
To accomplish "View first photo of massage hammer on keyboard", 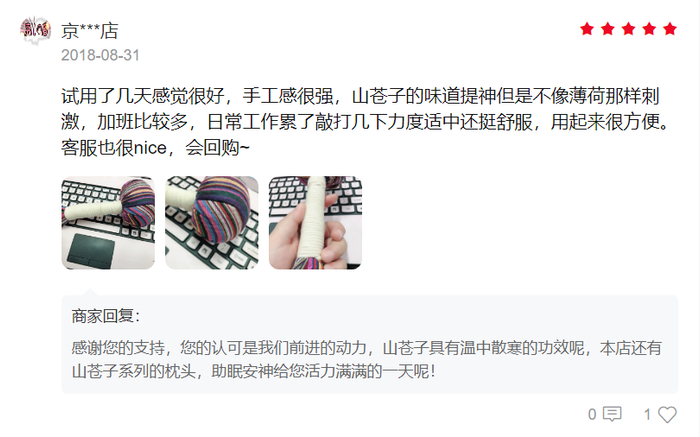I will pyautogui.click(x=108, y=223).
